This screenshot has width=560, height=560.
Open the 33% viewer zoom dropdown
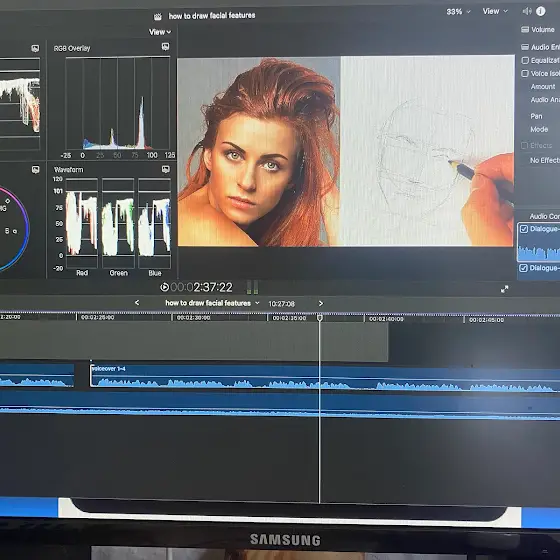click(458, 12)
